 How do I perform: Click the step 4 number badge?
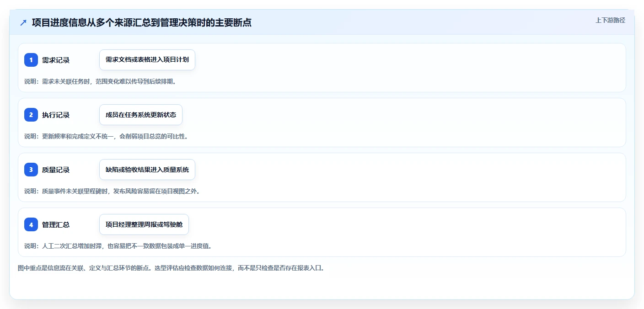31,224
